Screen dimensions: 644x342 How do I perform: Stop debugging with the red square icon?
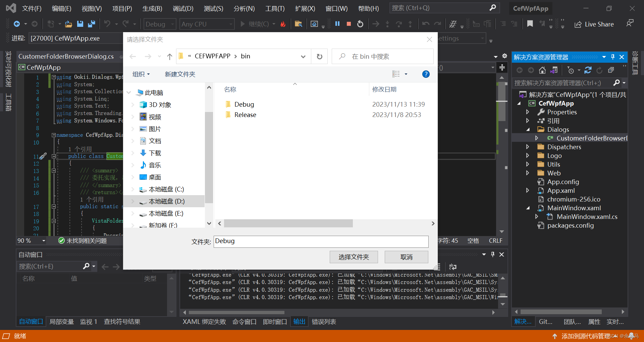point(348,24)
